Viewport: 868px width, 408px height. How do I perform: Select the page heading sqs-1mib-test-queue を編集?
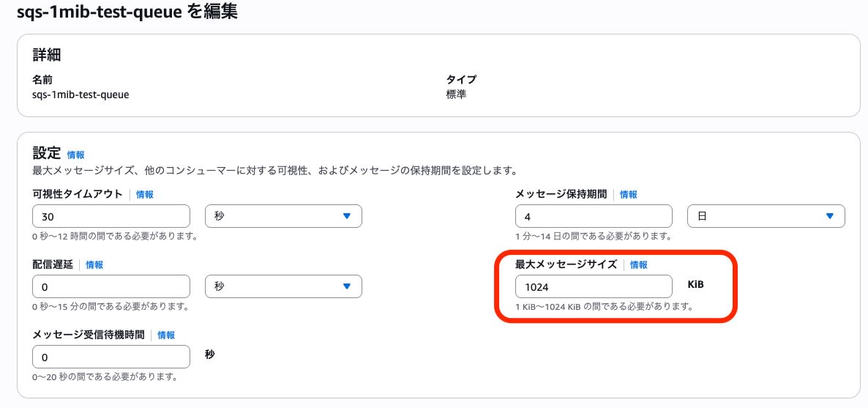(x=127, y=12)
